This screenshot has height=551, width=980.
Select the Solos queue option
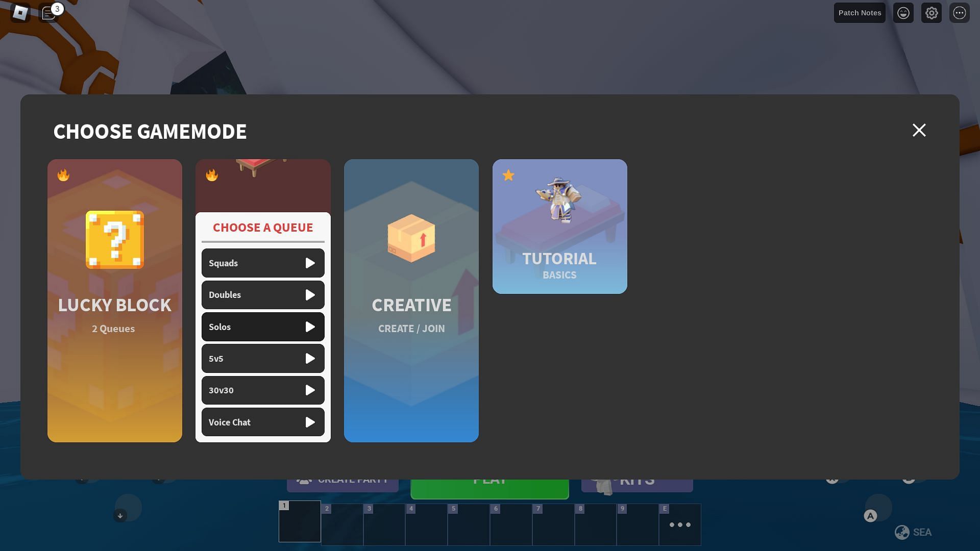point(262,327)
